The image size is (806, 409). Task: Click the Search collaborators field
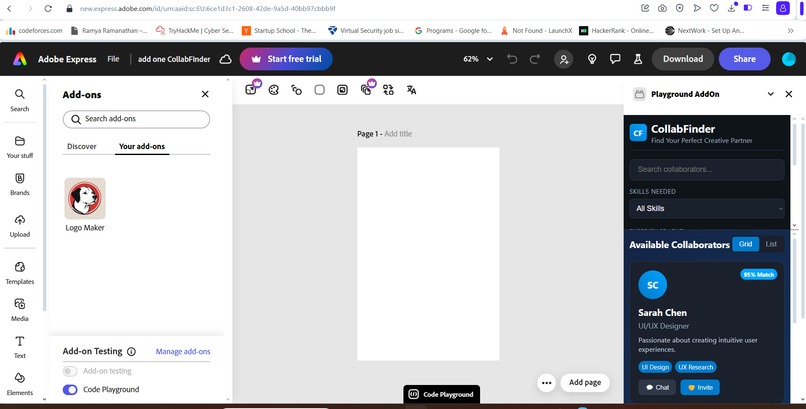point(707,169)
